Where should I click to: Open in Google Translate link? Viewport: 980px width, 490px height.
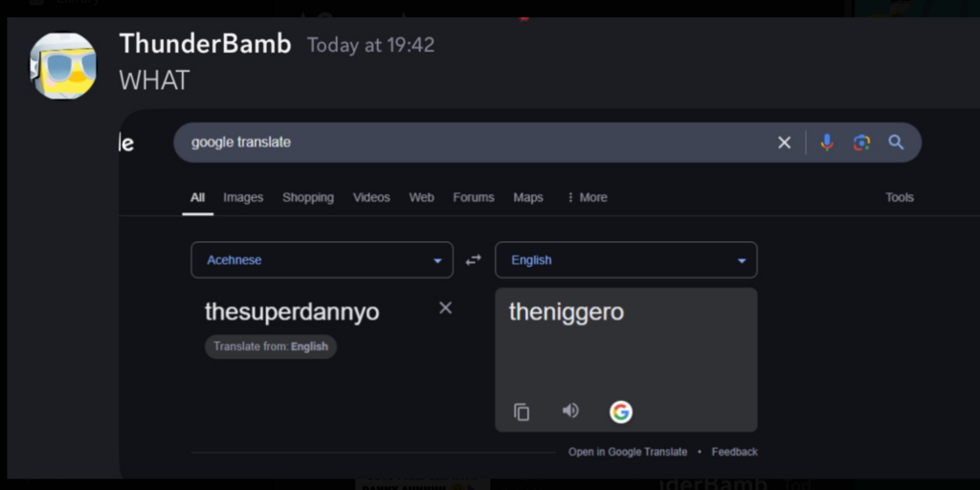[x=628, y=452]
